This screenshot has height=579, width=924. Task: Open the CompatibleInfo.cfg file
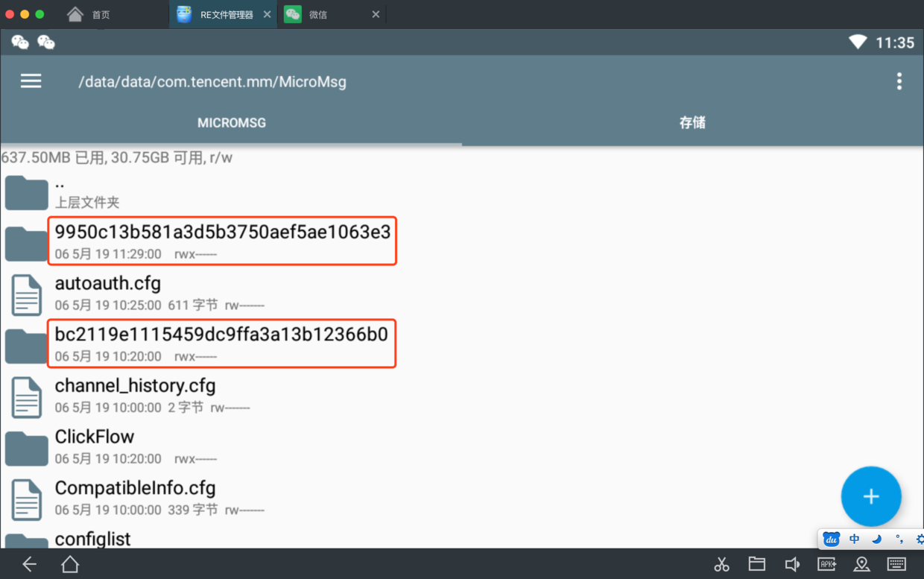click(462, 498)
